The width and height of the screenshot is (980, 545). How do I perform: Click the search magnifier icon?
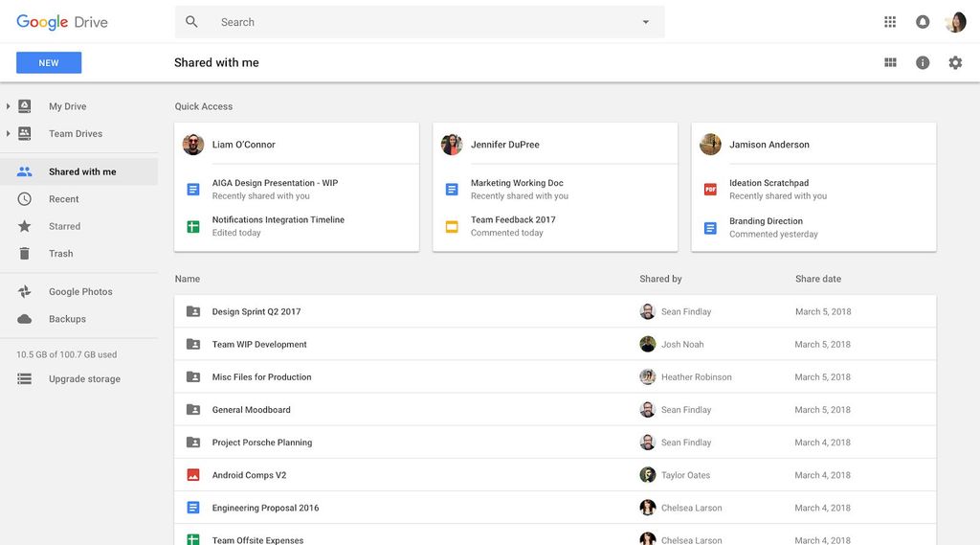click(191, 22)
